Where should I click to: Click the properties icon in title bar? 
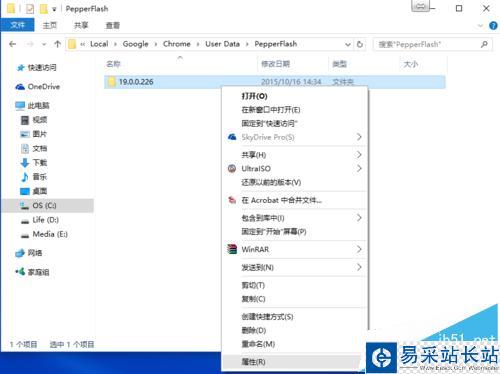tap(30, 8)
